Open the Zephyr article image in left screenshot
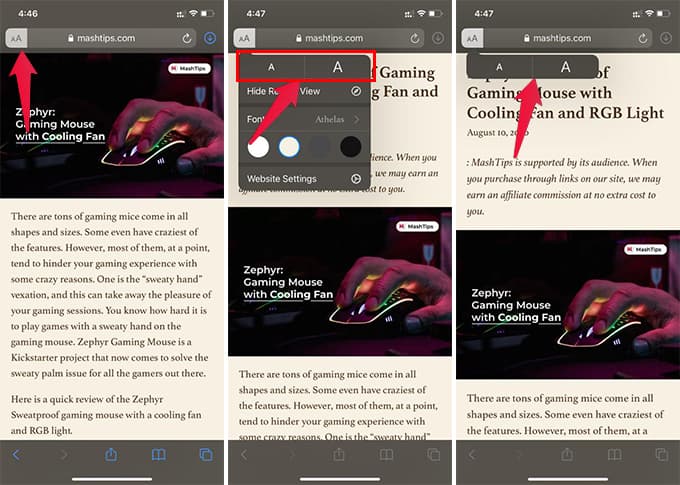The width and height of the screenshot is (680, 485). point(112,126)
